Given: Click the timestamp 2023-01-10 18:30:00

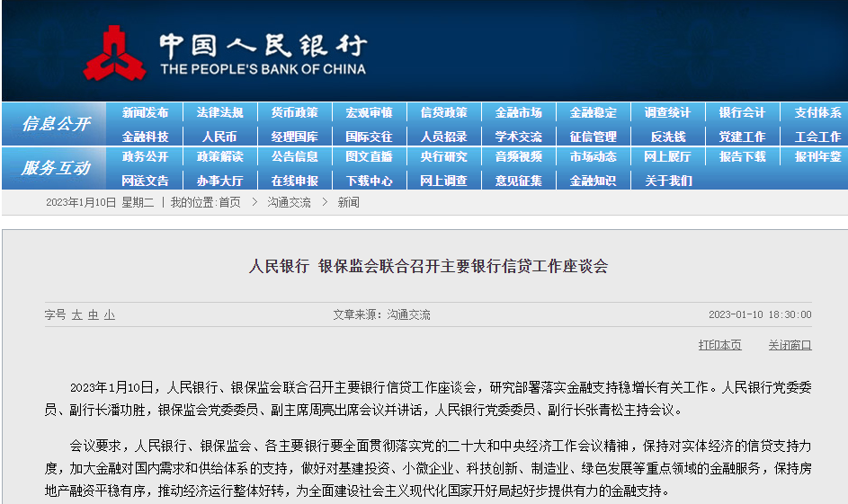Looking at the screenshot, I should coord(760,314).
